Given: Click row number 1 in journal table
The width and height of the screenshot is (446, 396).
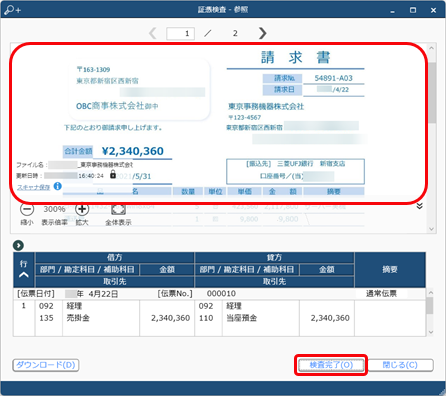Looking at the screenshot, I should click(x=23, y=306).
